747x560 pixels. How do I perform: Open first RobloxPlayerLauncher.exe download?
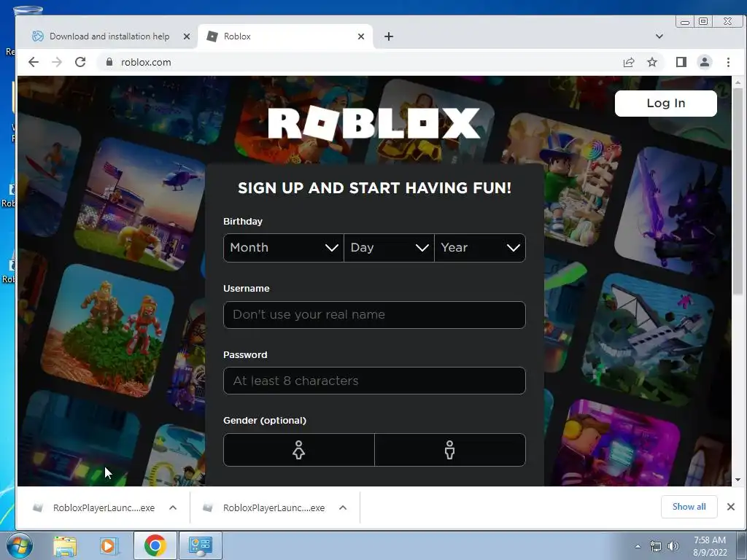94,507
